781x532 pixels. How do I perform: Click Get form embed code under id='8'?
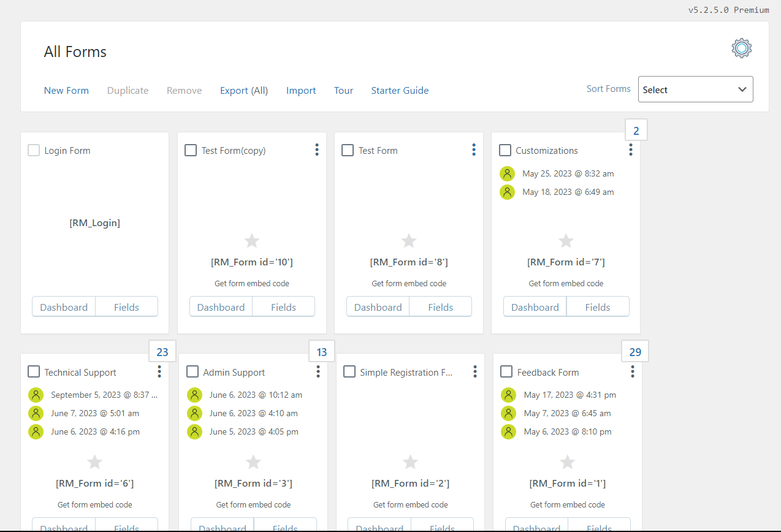point(409,283)
